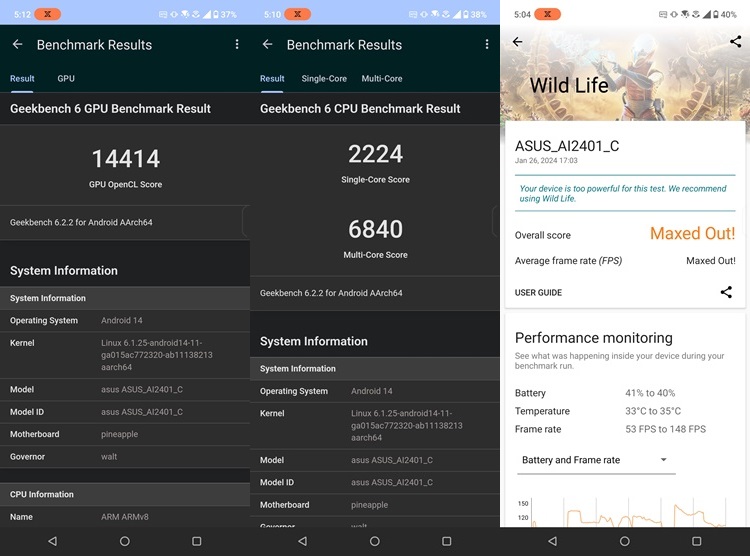The height and width of the screenshot is (556, 750).
Task: Tap Performance monitoring heading
Action: (x=594, y=338)
